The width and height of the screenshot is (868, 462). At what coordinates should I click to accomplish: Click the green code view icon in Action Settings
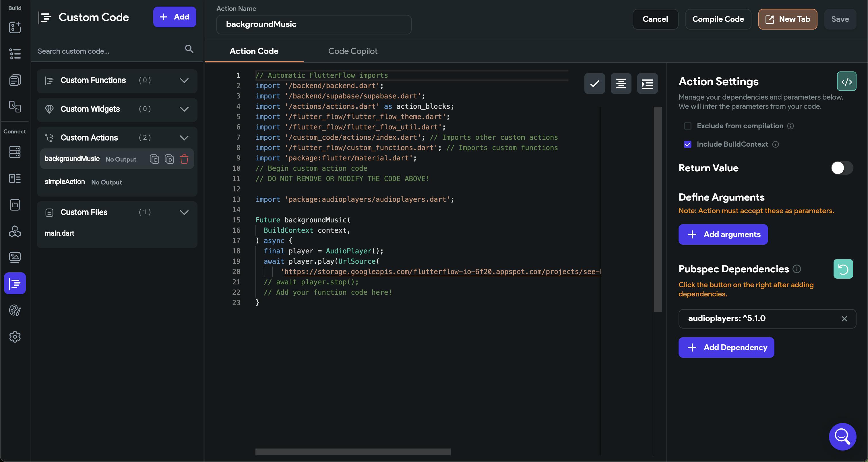tap(846, 81)
